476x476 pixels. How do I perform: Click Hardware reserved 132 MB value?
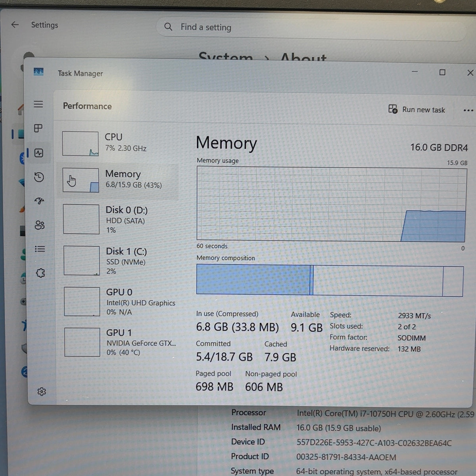(x=409, y=349)
